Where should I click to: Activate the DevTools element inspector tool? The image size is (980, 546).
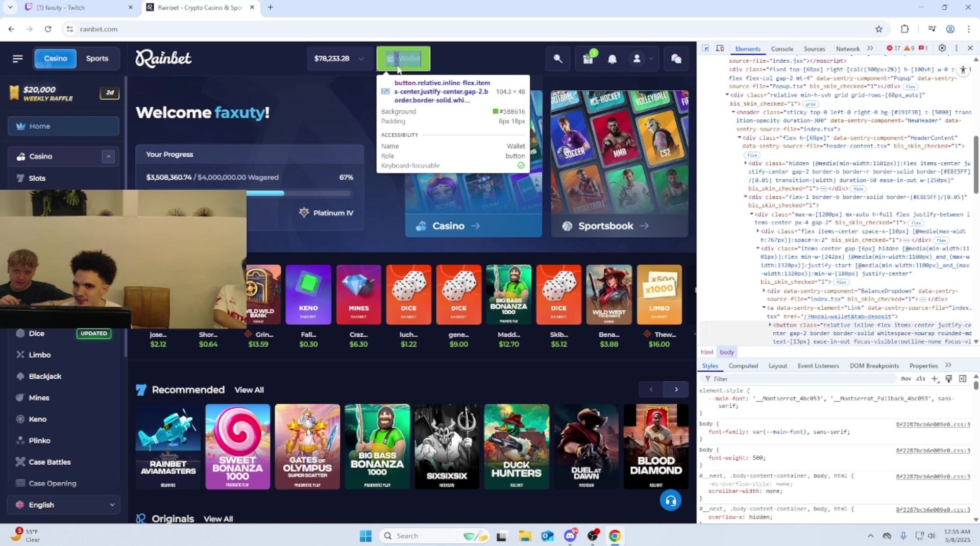pyautogui.click(x=705, y=48)
